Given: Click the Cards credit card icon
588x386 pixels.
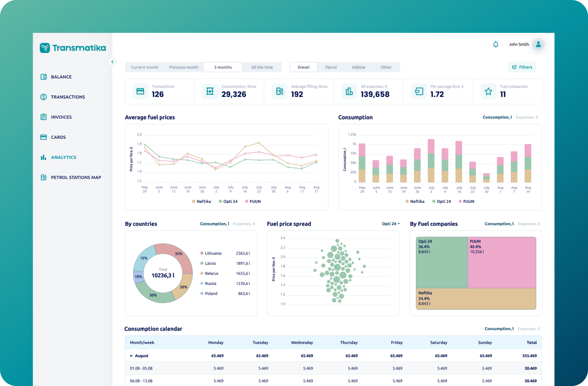Looking at the screenshot, I should pyautogui.click(x=44, y=137).
